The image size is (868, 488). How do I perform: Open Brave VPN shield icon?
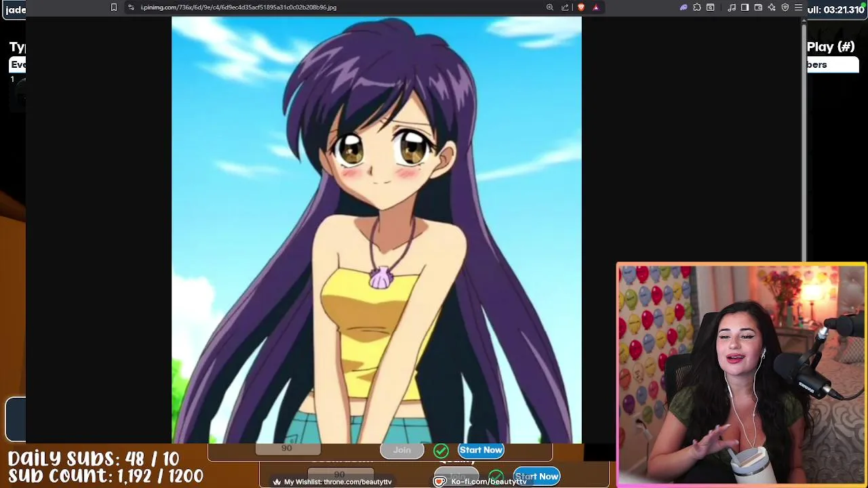785,7
